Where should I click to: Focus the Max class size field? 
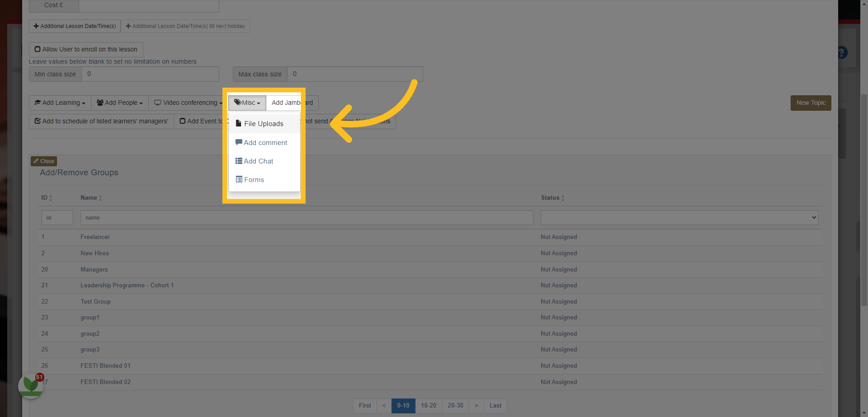coord(355,74)
